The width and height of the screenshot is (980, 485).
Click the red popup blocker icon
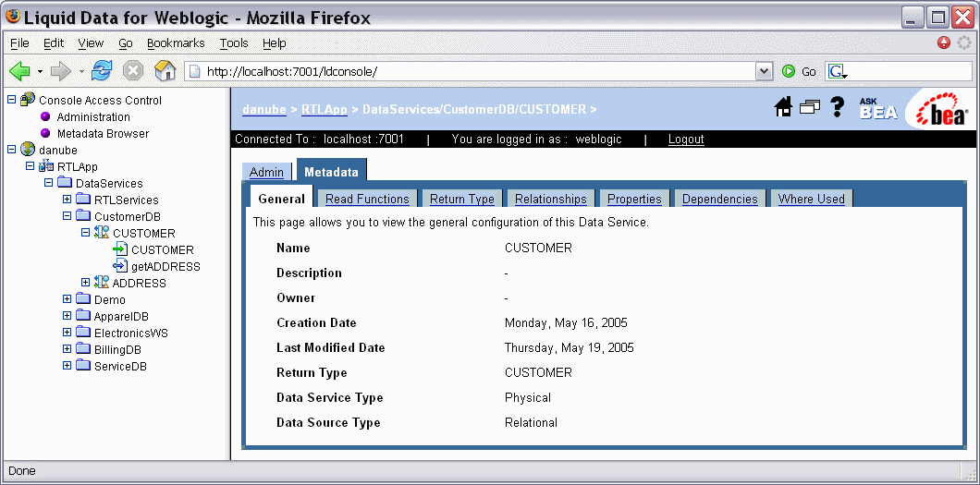pos(944,43)
